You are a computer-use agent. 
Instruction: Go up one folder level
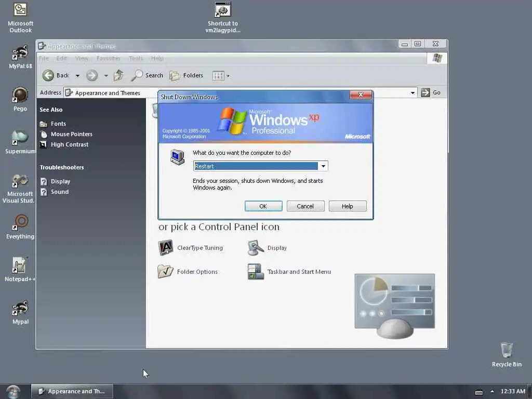(118, 75)
